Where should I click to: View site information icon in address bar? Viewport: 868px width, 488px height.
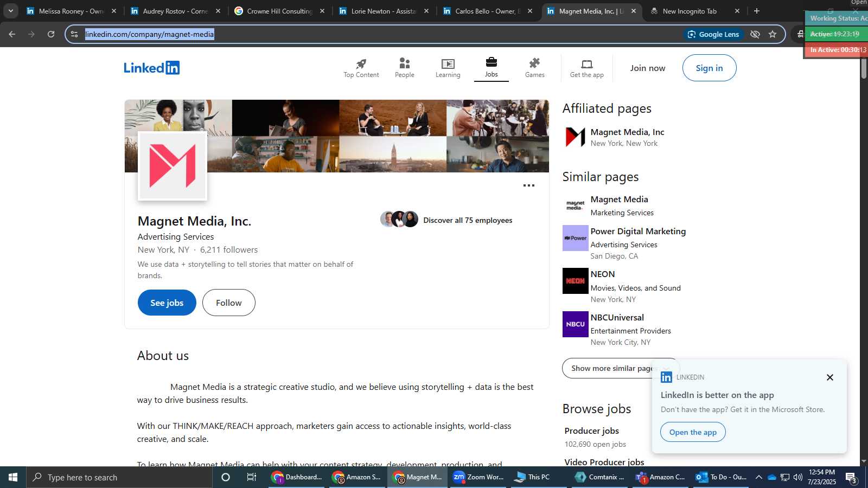click(x=74, y=34)
